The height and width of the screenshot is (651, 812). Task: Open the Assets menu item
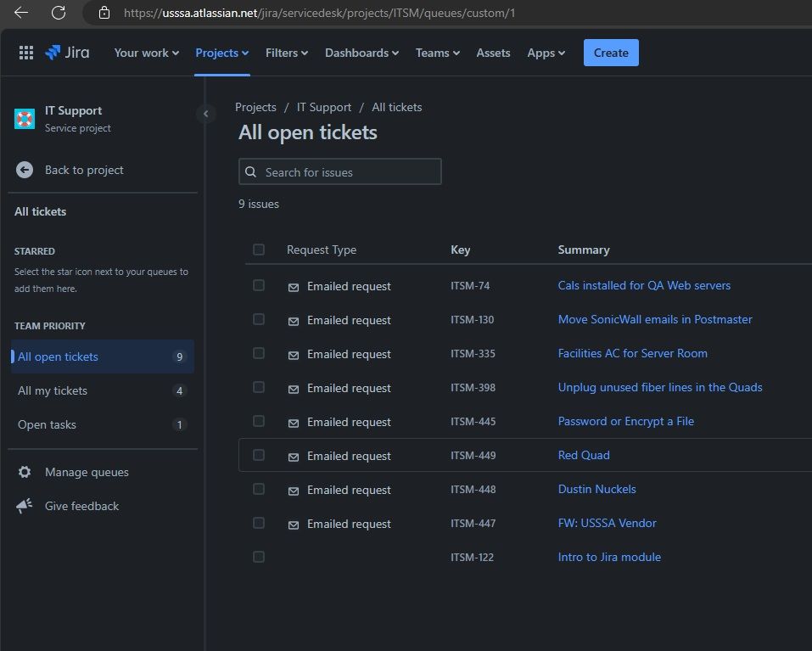coord(493,53)
